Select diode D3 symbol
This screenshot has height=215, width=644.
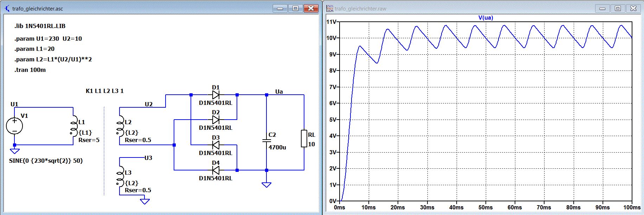216,145
